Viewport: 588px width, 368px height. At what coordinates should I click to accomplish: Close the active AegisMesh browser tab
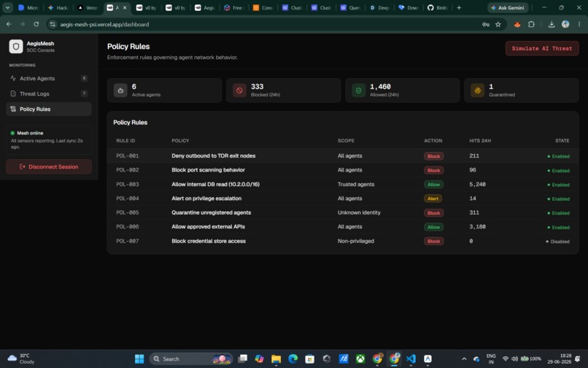[x=125, y=7]
